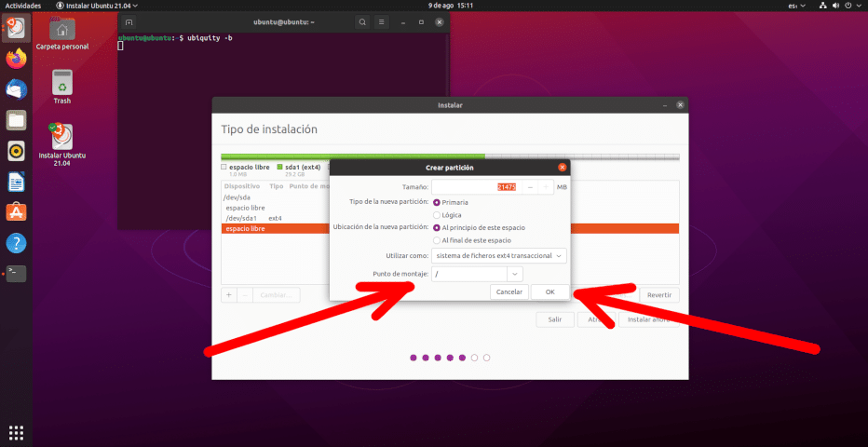The height and width of the screenshot is (447, 868).
Task: Open Instalar Ubuntu 21.04 app menu
Action: click(x=98, y=6)
